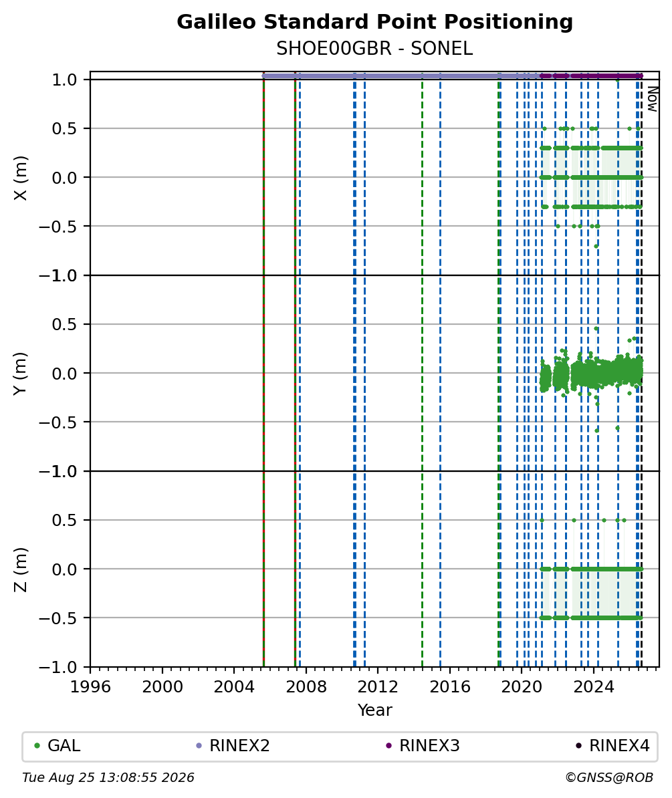Select the RINEX2 legend label
Viewport: 672px width, 798px height.
coord(240,746)
